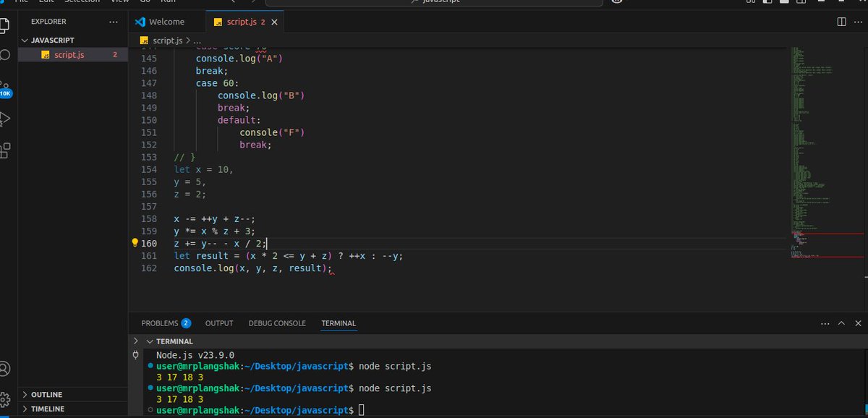Click the commented '// }' line 153
The height and width of the screenshot is (418, 868).
coord(184,157)
